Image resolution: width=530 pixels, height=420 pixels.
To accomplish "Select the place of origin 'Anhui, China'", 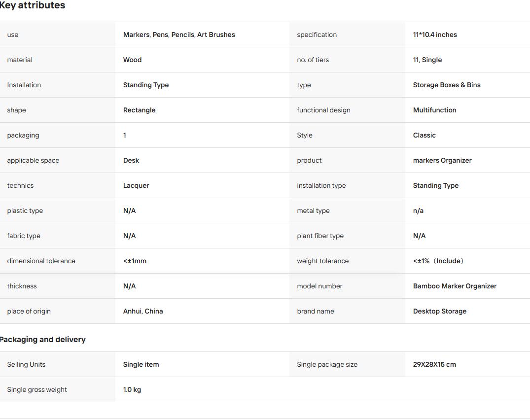I will point(142,311).
